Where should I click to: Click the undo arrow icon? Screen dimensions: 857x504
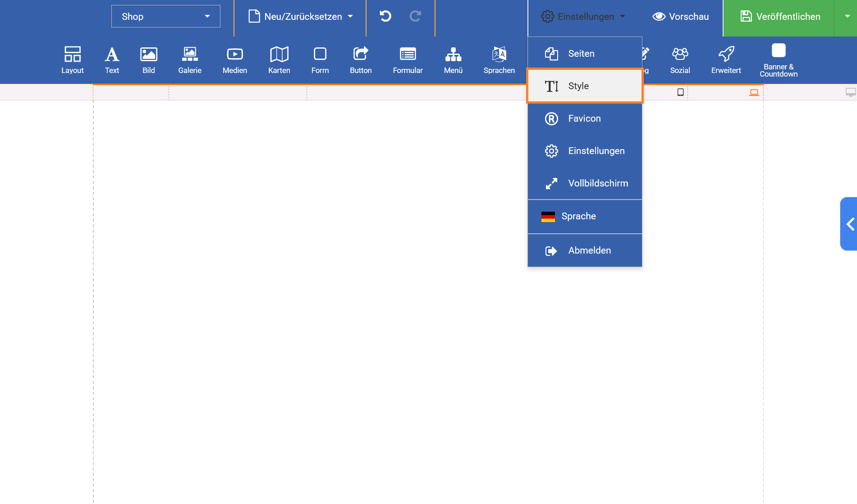point(385,17)
